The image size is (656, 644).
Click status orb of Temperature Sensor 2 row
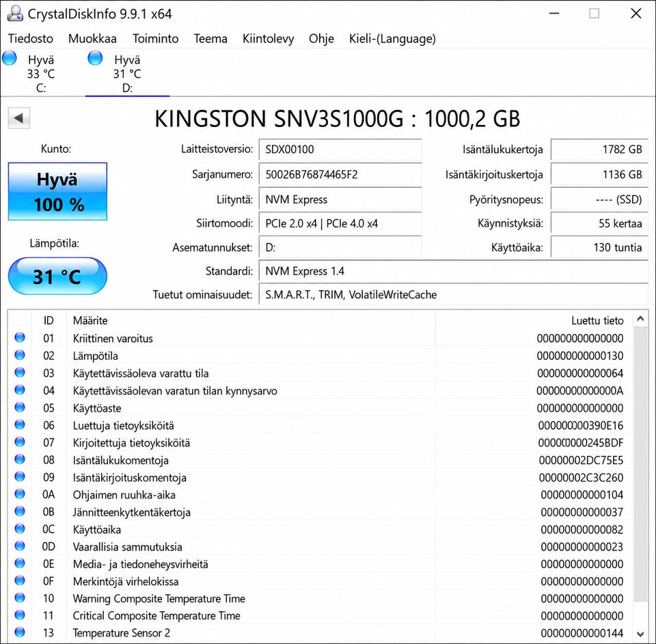click(20, 632)
